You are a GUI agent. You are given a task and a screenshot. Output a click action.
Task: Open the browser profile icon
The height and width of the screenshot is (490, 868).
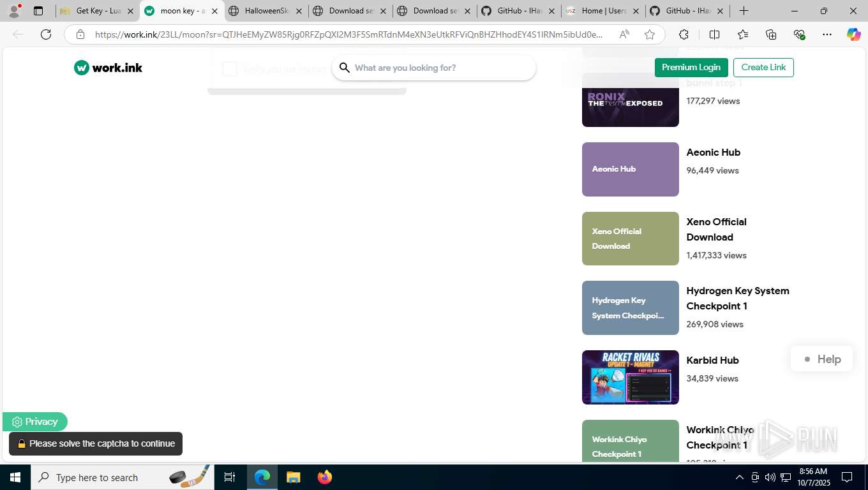coord(14,11)
